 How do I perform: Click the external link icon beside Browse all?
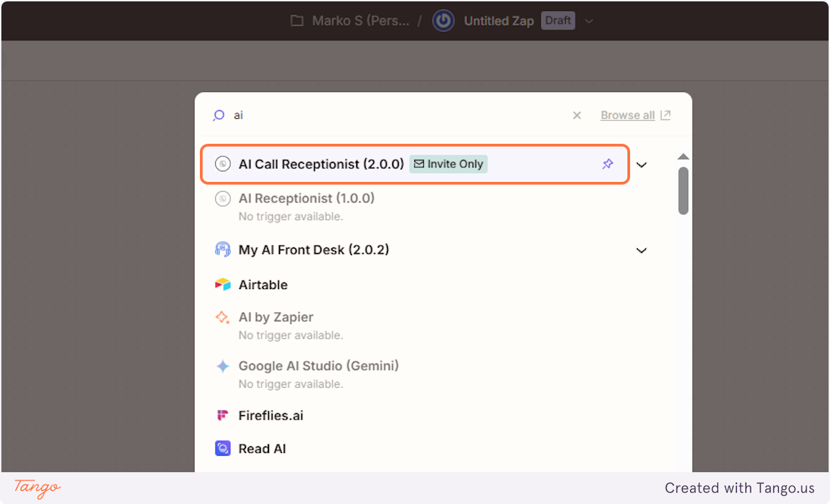(665, 115)
